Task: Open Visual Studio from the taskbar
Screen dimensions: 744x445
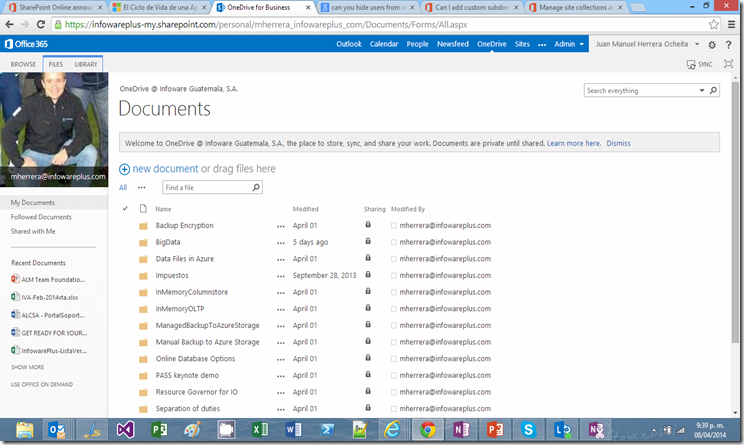Action: click(125, 430)
